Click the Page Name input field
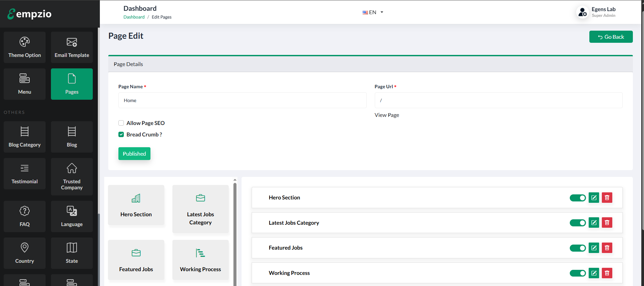Viewport: 644px width, 286px height. (x=242, y=100)
